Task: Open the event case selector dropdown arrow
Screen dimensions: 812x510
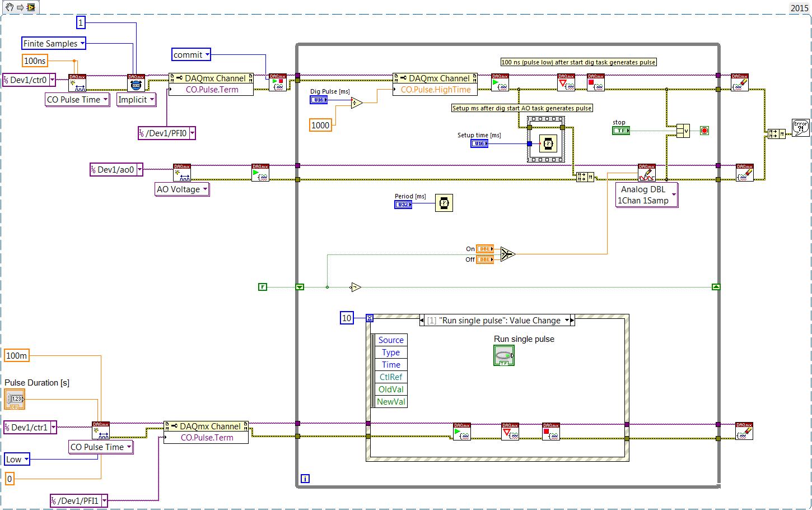Action: [567, 320]
